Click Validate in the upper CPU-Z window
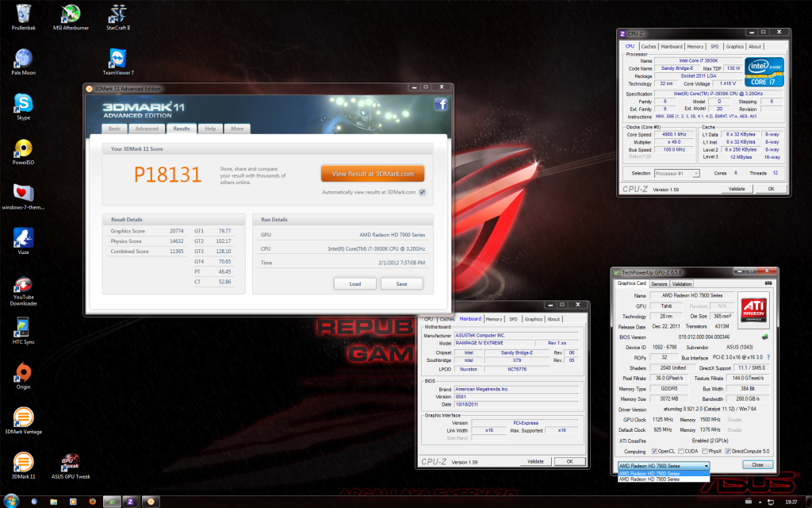The width and height of the screenshot is (812, 508). (x=737, y=189)
